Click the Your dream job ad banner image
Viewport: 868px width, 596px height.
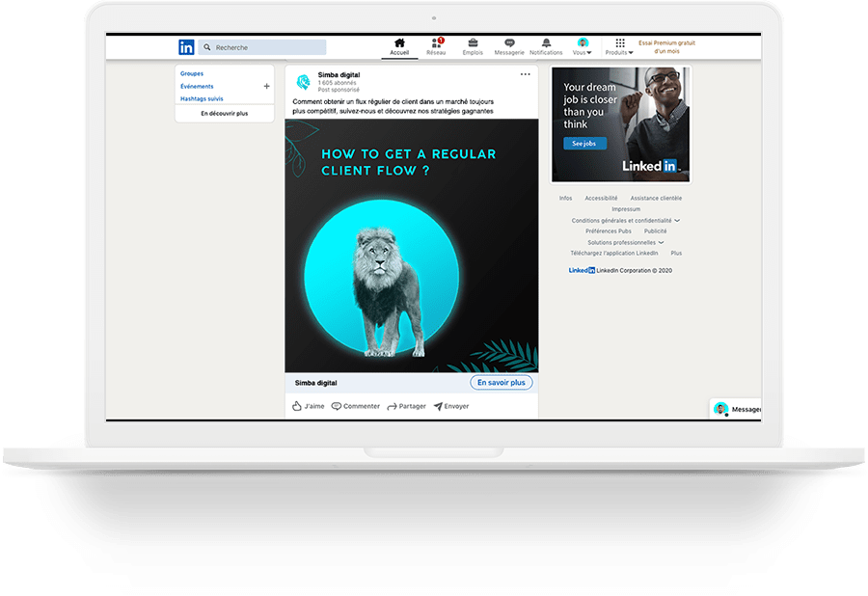(x=620, y=124)
